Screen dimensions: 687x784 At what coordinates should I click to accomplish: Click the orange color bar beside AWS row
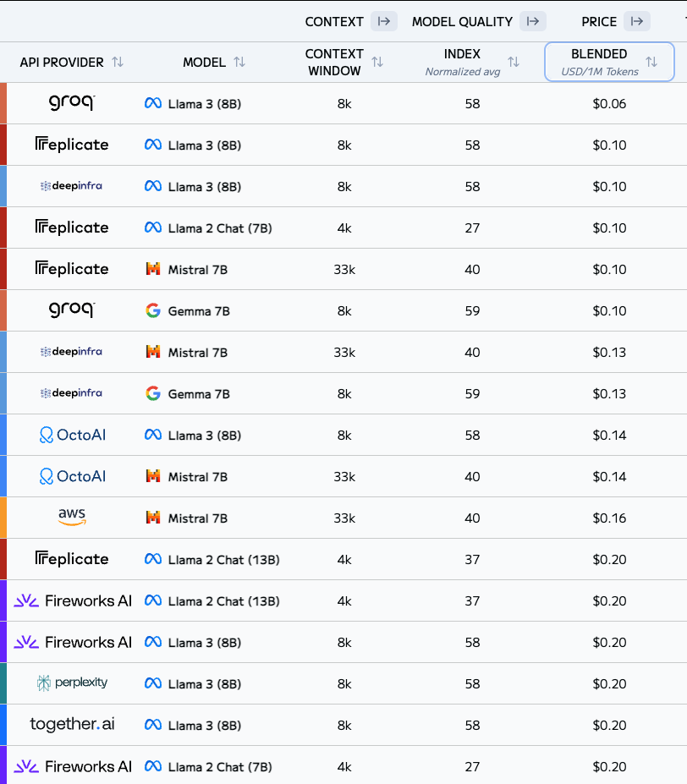pyautogui.click(x=3, y=518)
